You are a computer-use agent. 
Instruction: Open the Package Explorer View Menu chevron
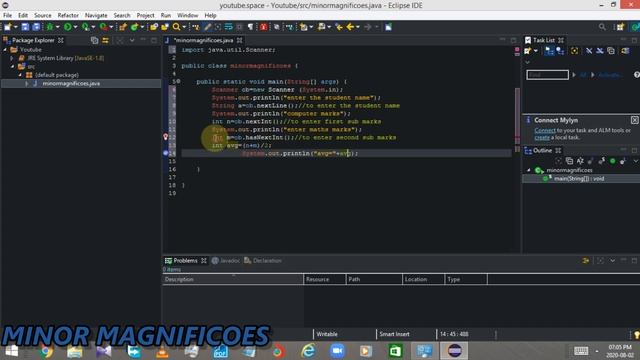[132, 40]
